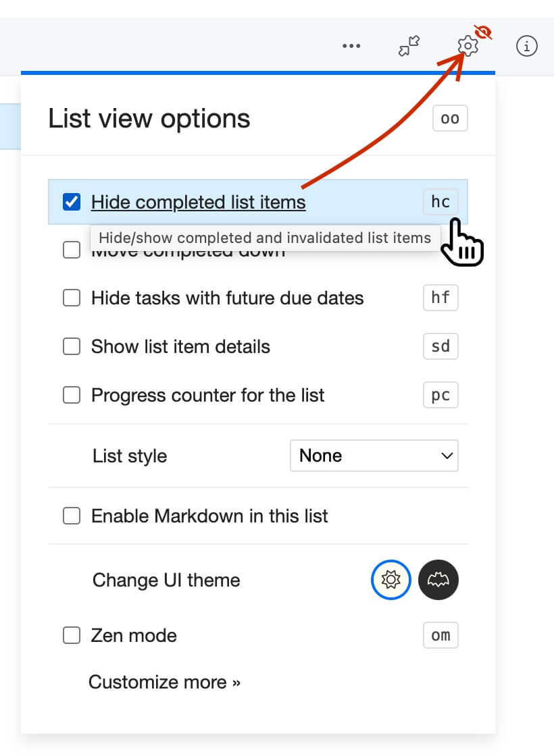Open the gear list view options icon
The image size is (554, 756).
[x=468, y=46]
